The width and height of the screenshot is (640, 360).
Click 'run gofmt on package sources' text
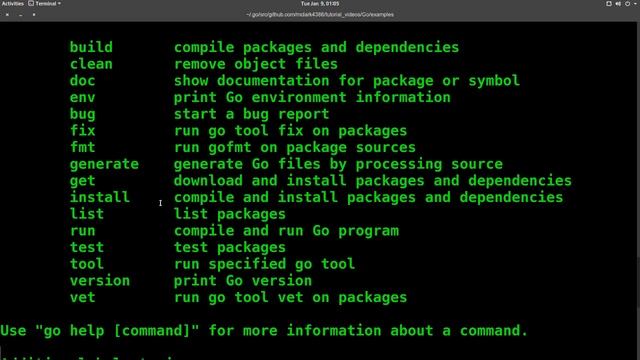point(295,147)
